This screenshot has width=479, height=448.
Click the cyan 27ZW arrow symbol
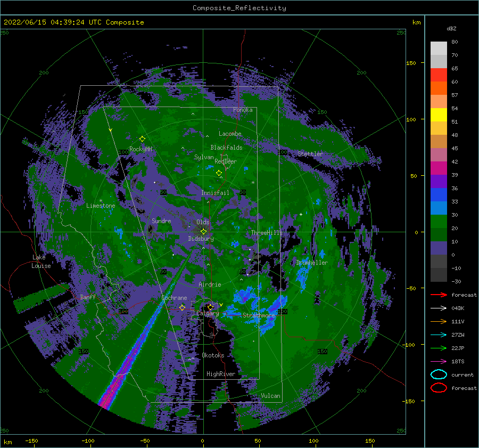click(439, 335)
